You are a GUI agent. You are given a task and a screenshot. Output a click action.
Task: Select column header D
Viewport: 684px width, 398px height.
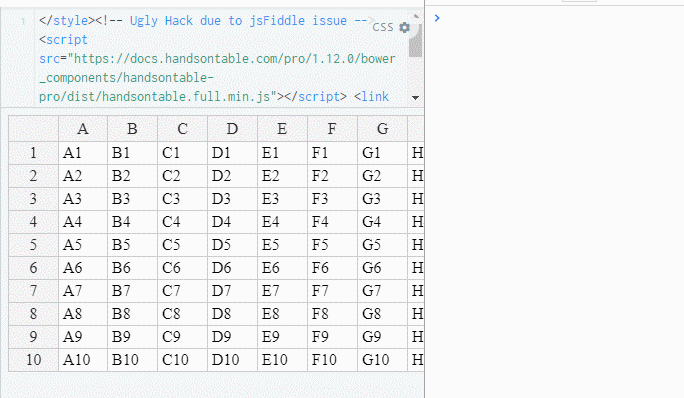tap(233, 129)
